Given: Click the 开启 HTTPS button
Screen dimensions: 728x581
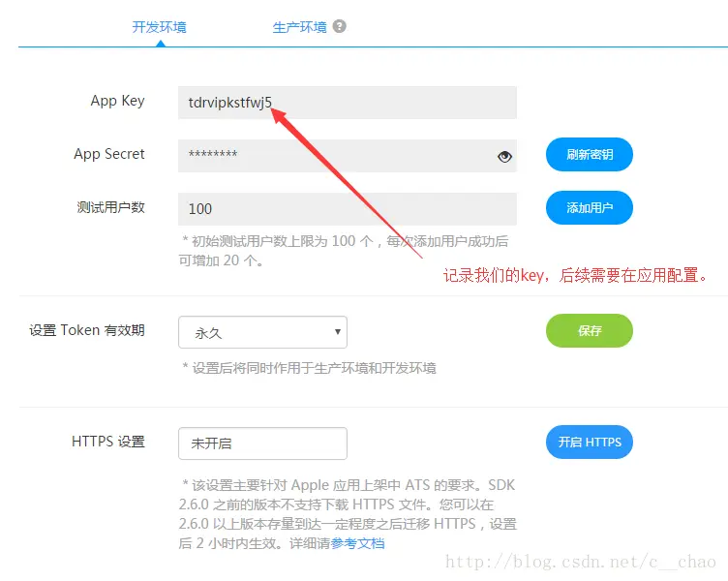Looking at the screenshot, I should [590, 442].
